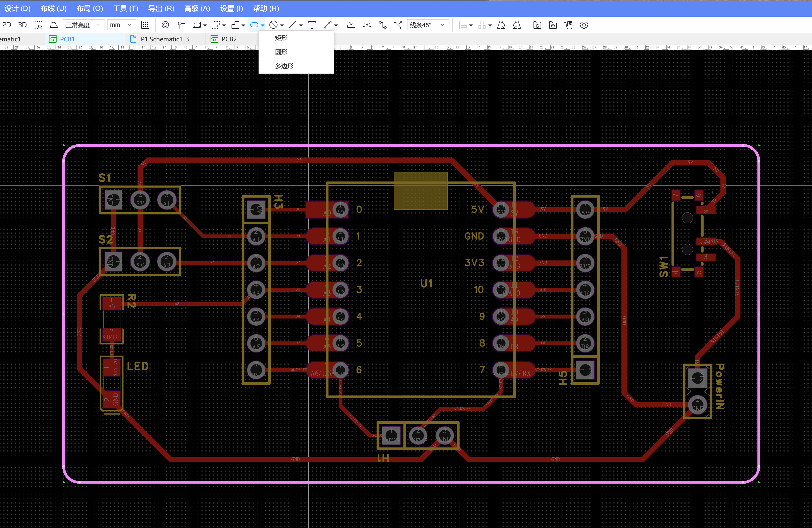Open the 布局 (O) menu

click(90, 8)
